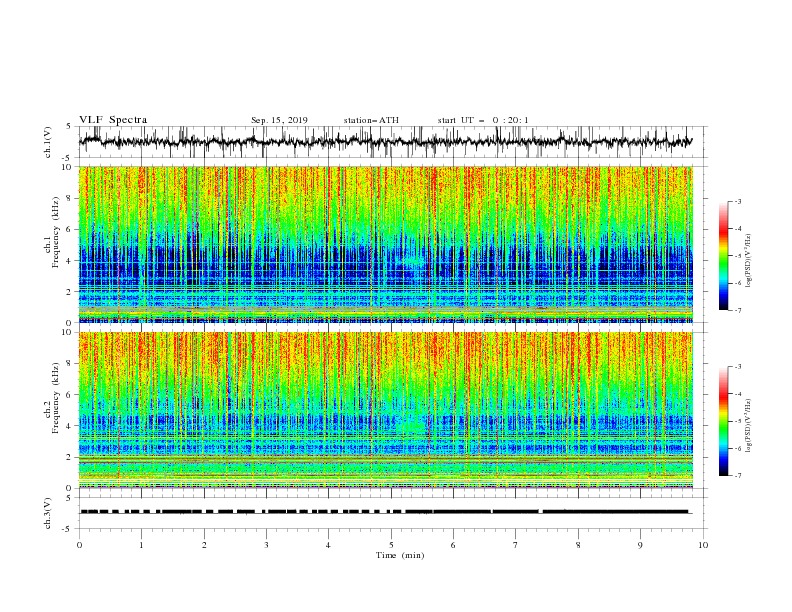Click the "ch.3(V)" axis label
The image size is (792, 612).
[x=48, y=513]
